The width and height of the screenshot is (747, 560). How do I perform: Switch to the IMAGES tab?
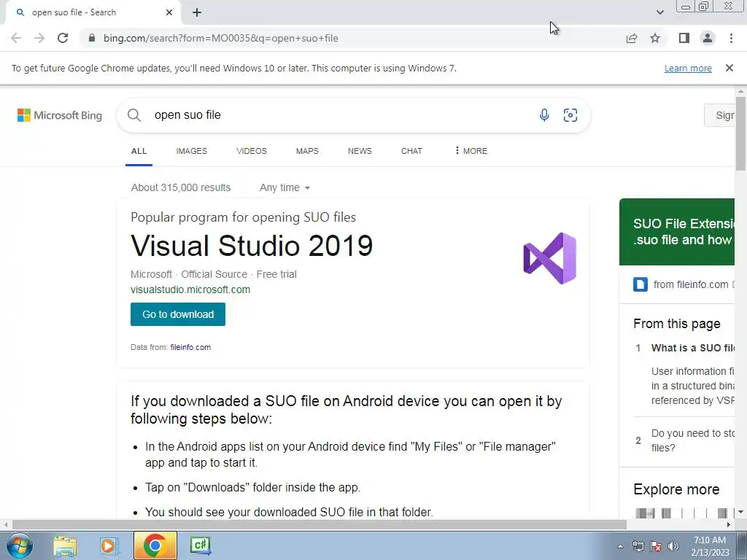tap(192, 151)
